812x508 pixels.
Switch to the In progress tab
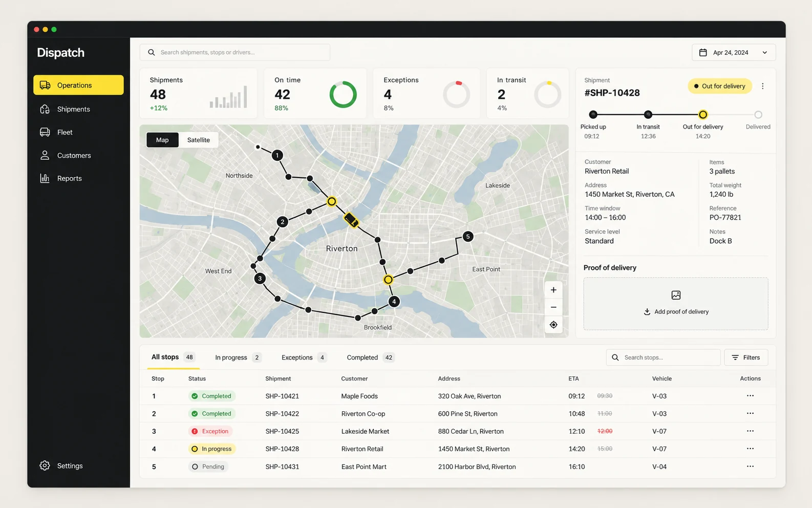238,357
